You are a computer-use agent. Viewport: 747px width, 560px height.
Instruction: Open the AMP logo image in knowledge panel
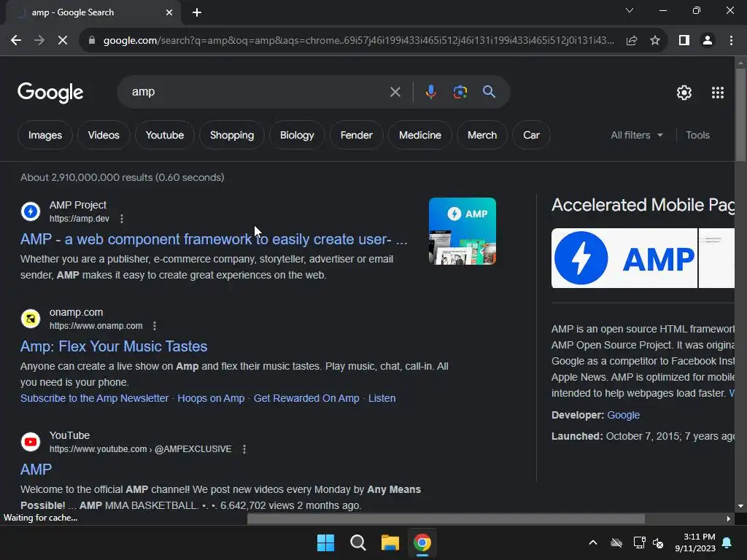click(624, 258)
